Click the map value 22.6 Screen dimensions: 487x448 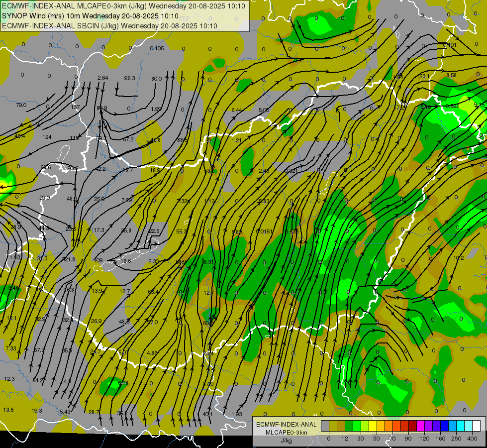(154, 231)
